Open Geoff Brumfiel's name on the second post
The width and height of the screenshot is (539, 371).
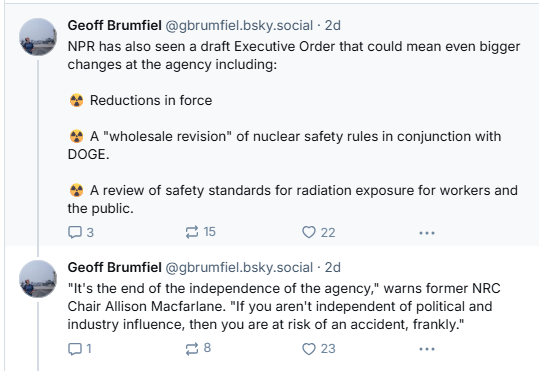tap(114, 268)
